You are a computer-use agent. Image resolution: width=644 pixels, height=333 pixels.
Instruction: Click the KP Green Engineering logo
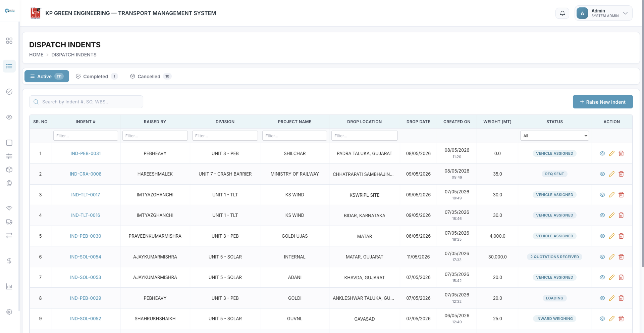[36, 13]
